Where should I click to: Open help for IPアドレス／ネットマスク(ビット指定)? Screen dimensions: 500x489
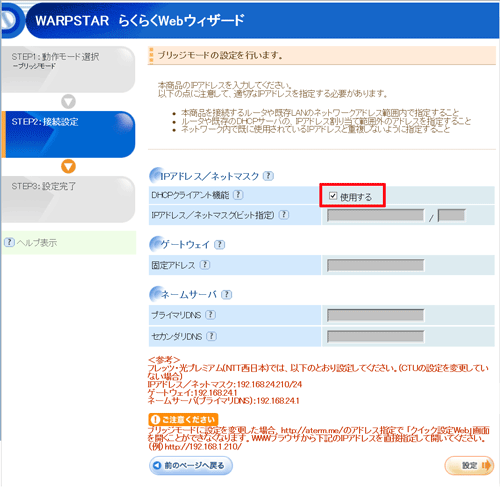[x=284, y=215]
